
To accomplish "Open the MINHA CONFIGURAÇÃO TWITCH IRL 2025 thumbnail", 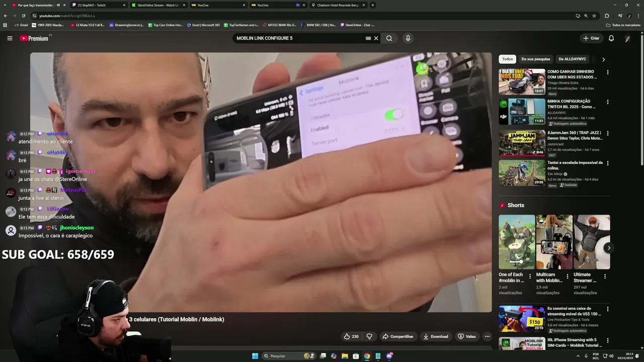I will tap(522, 112).
